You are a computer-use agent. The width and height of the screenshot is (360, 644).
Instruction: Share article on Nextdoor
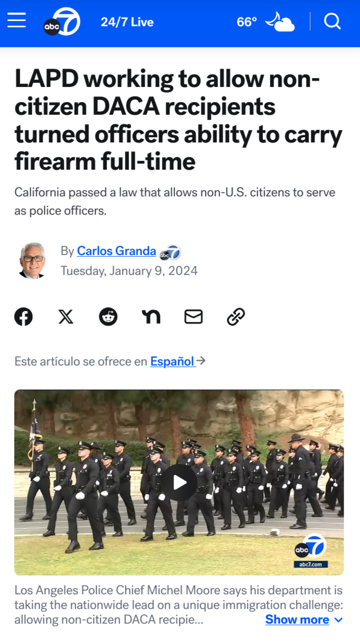pyautogui.click(x=151, y=317)
